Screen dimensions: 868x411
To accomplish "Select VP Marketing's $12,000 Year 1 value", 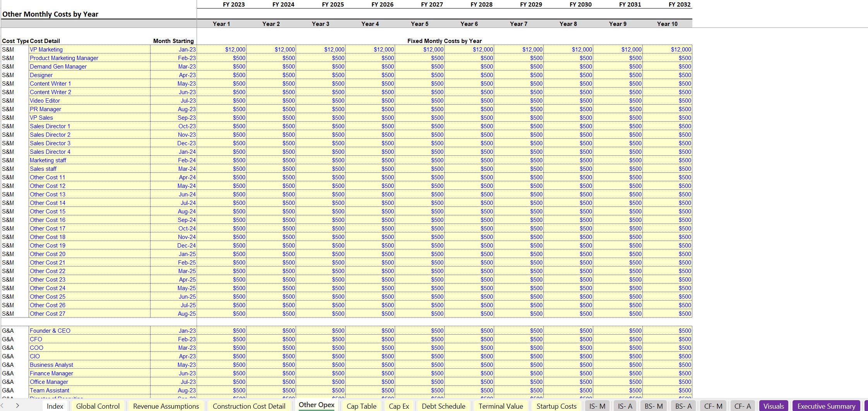I will pyautogui.click(x=221, y=50).
